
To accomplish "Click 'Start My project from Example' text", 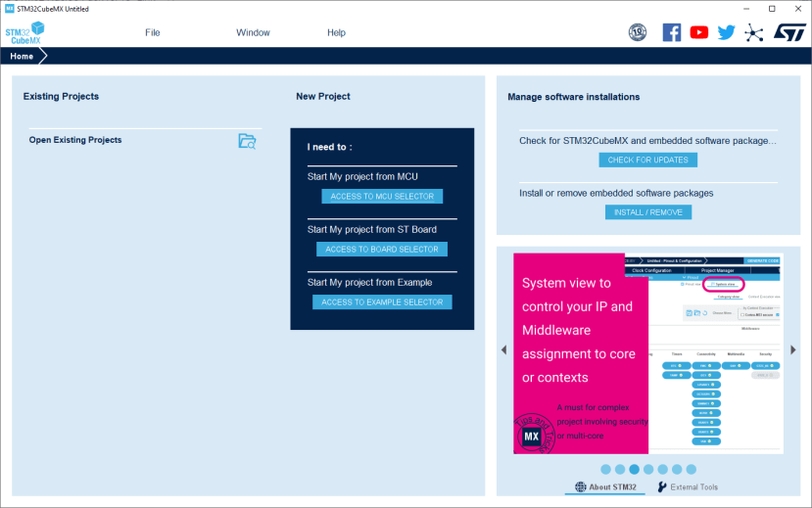I will pyautogui.click(x=369, y=283).
